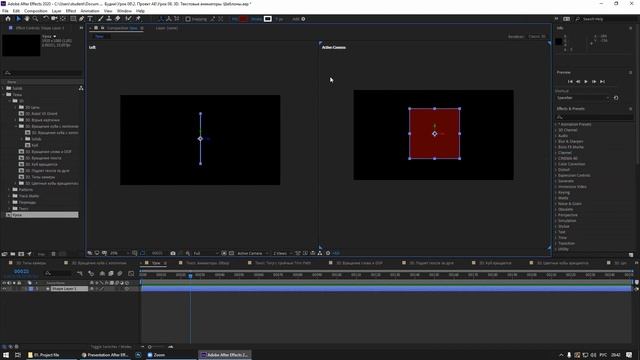This screenshot has width=640, height=360.
Task: Select the Zoom magnifier tool
Action: (36, 19)
